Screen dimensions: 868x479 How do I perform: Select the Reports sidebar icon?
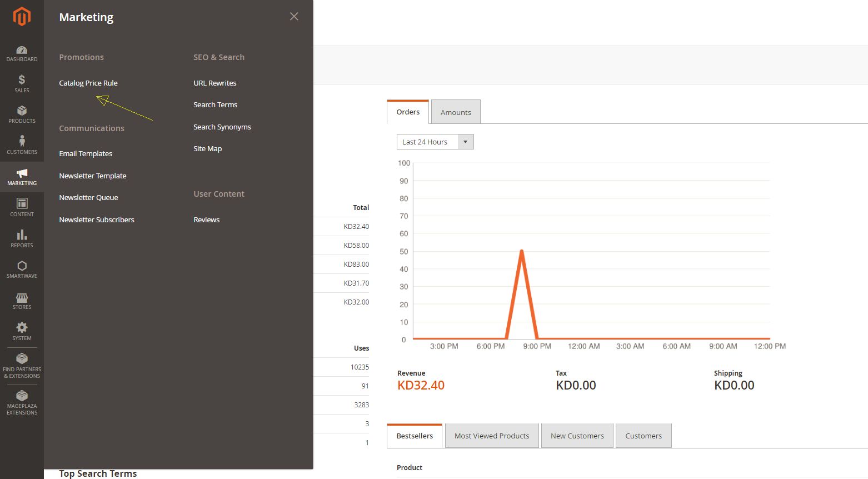(x=22, y=239)
